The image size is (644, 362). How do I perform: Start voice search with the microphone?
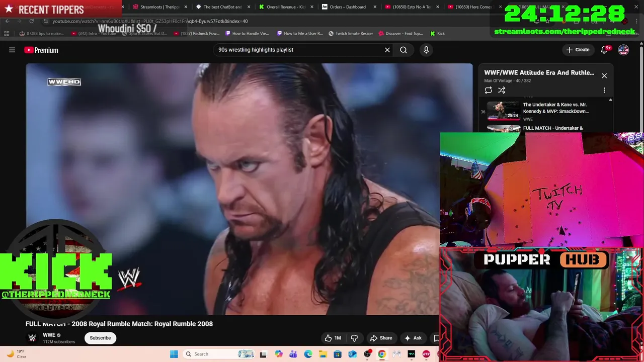(426, 50)
